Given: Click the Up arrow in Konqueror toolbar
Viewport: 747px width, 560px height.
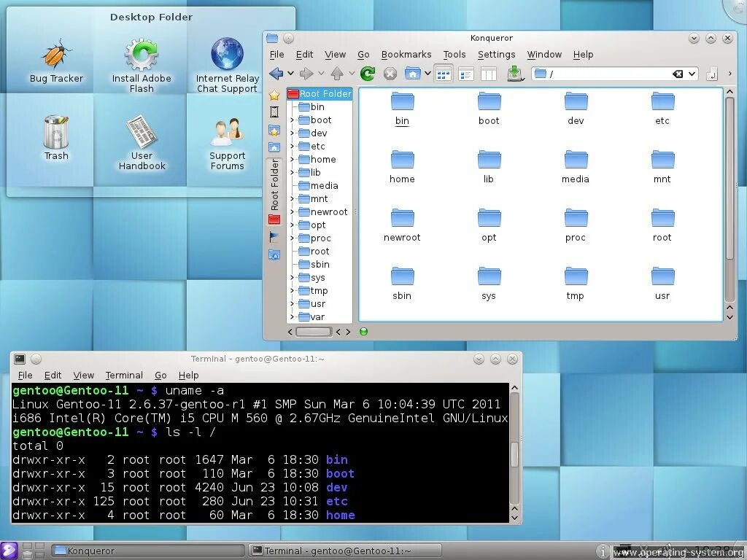Looking at the screenshot, I should coord(337,74).
